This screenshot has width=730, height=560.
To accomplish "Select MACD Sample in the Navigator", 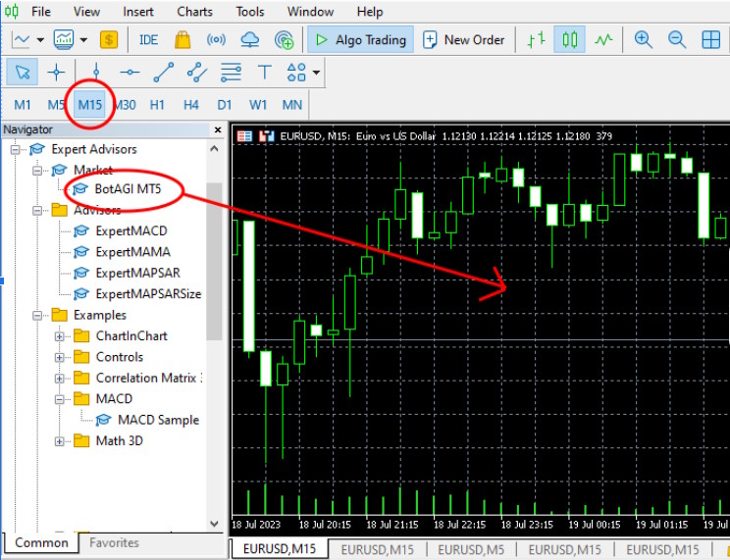I will pos(158,420).
